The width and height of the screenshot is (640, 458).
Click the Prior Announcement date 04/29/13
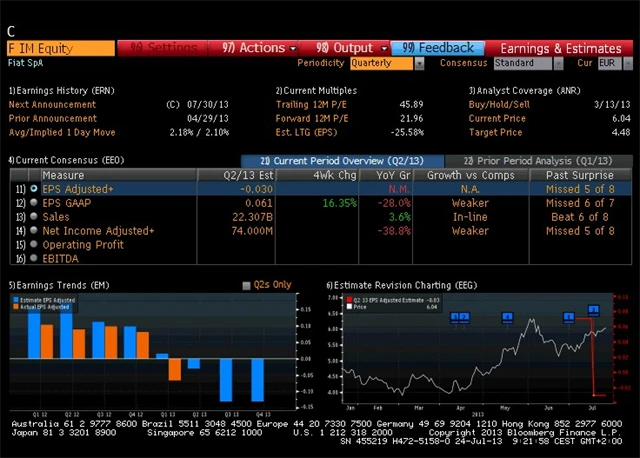[208, 118]
